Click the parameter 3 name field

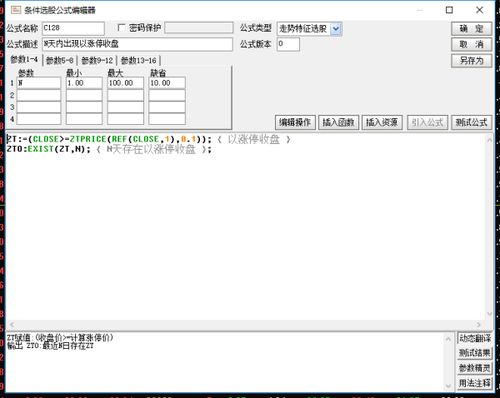coord(39,107)
